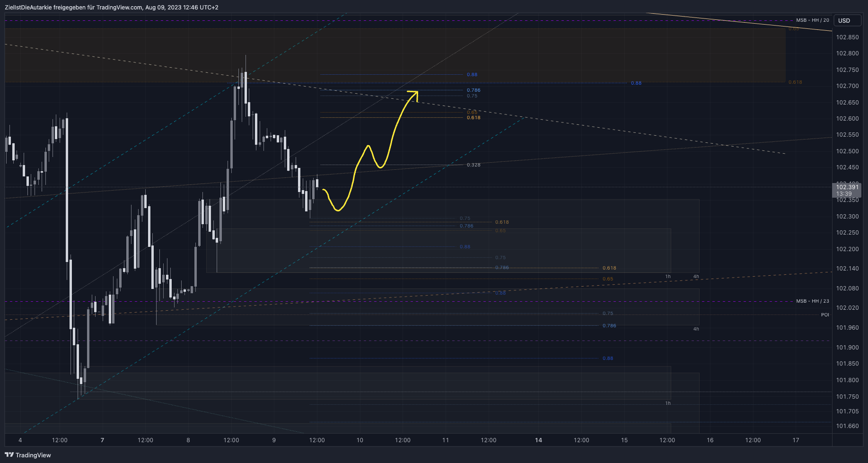Click the 101.850 price axis label
868x463 pixels.
[847, 364]
